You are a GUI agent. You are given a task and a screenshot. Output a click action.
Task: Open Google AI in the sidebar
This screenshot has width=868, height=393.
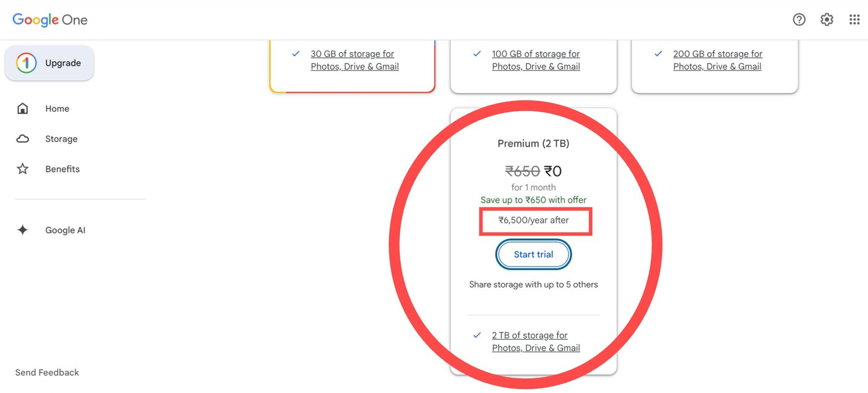65,230
